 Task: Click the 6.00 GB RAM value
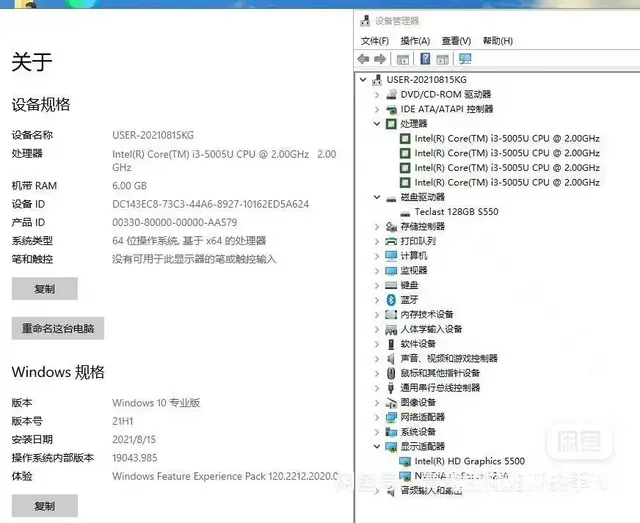click(129, 186)
